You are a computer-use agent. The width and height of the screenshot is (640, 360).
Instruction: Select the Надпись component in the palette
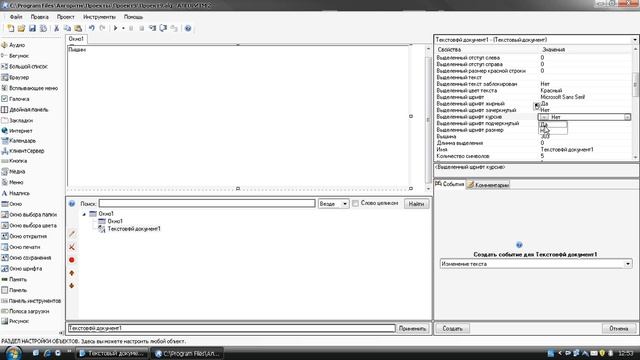point(16,193)
